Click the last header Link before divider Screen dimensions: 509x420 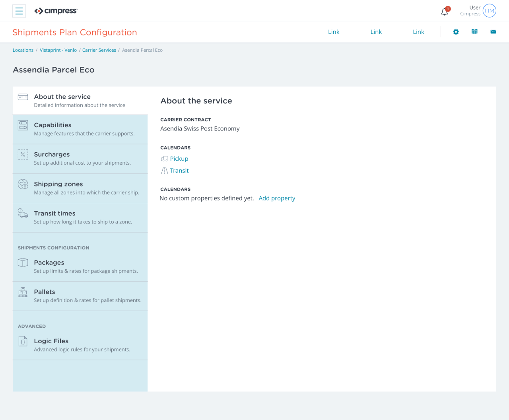tap(418, 32)
